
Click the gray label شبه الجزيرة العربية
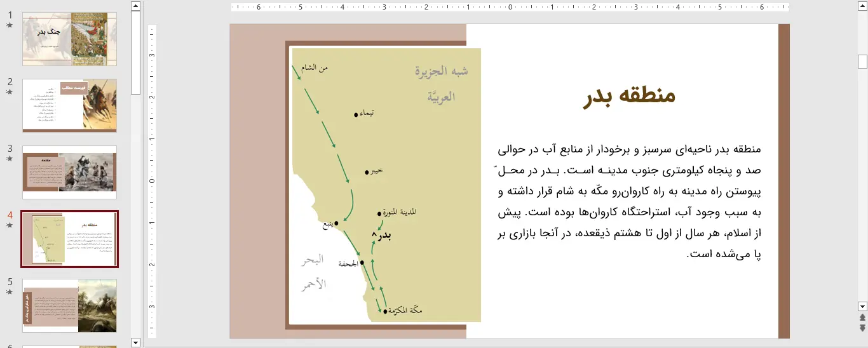441,83
